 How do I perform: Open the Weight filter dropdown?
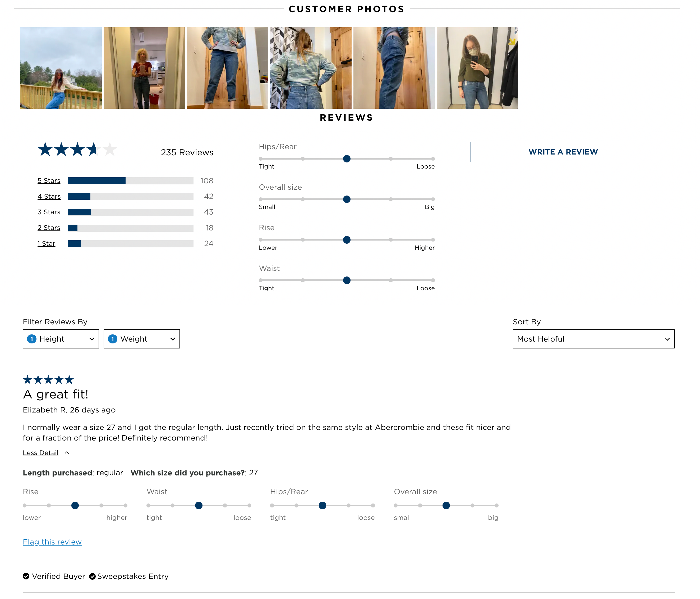[x=141, y=339]
